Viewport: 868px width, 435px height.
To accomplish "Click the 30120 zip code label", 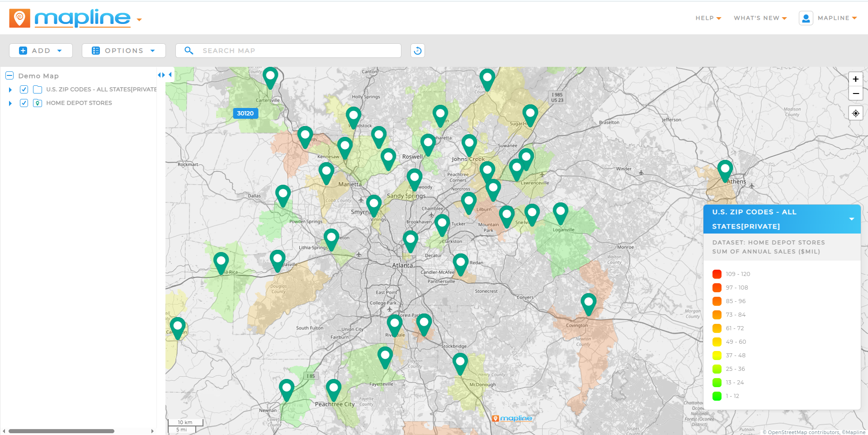I will (245, 113).
